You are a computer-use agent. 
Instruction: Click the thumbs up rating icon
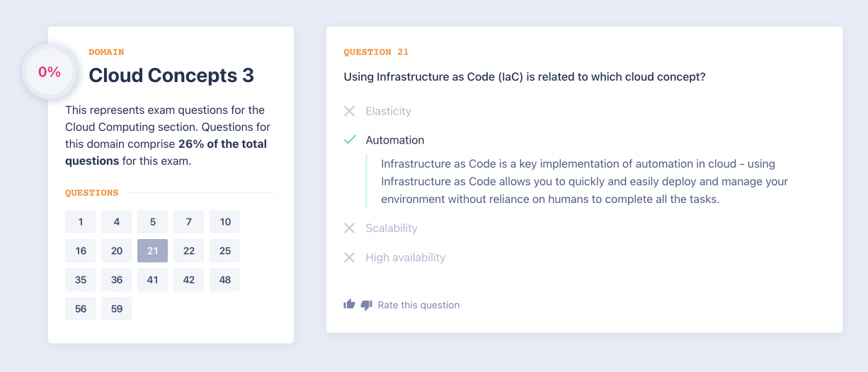pos(349,305)
